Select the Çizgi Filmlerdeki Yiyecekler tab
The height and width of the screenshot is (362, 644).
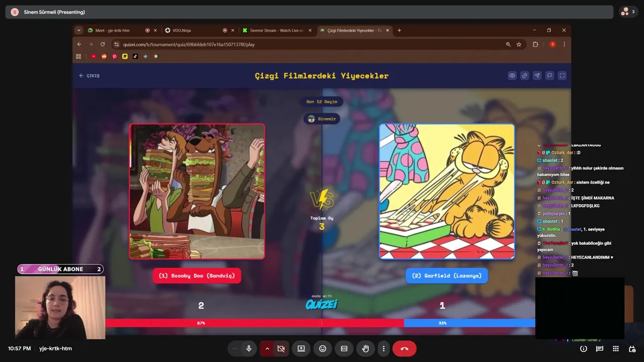[355, 30]
